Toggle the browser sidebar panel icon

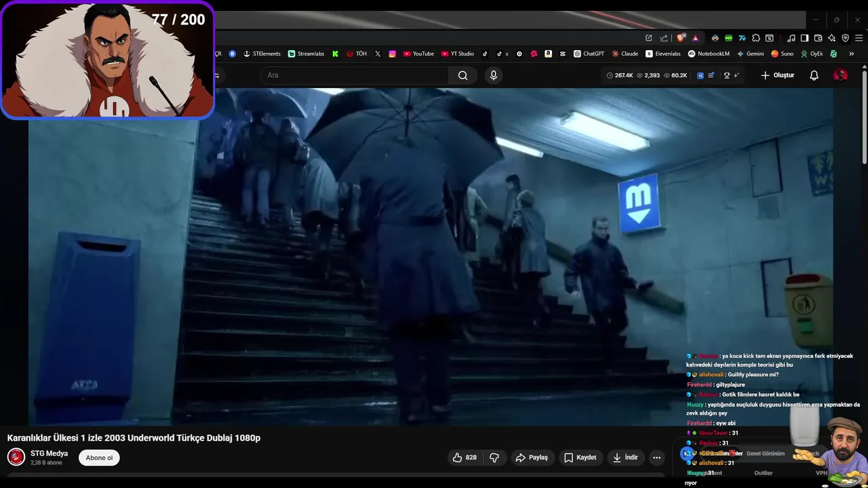(804, 38)
